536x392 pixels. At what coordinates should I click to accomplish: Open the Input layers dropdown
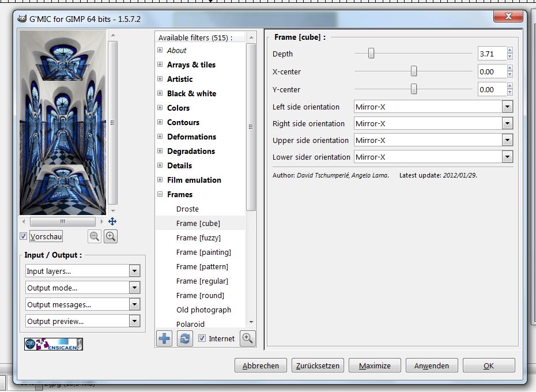point(83,271)
